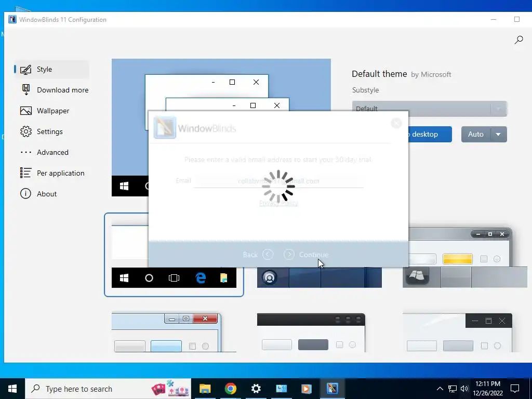
Task: Select the gray metallic theme thumbnail
Action: (x=465, y=258)
